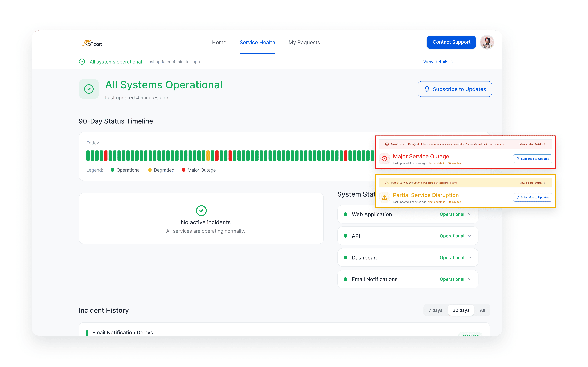The width and height of the screenshot is (588, 367).
Task: Select the All history filter
Action: click(x=482, y=310)
